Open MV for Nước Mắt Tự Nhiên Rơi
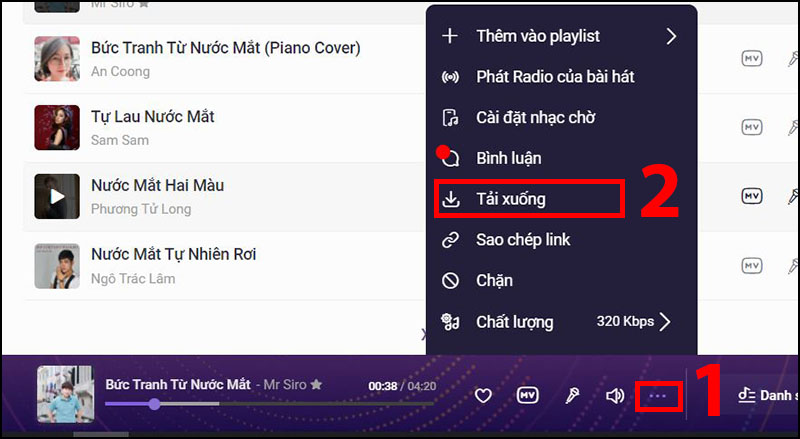The height and width of the screenshot is (439, 800). click(x=752, y=265)
